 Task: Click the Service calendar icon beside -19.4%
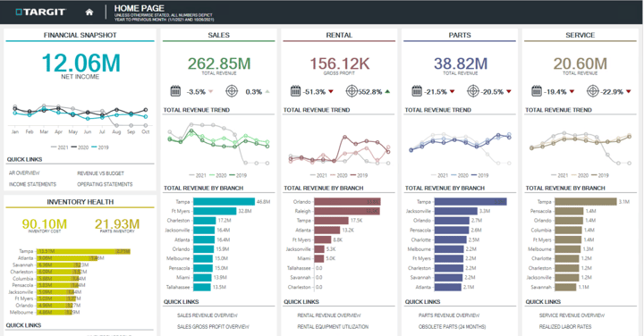537,91
